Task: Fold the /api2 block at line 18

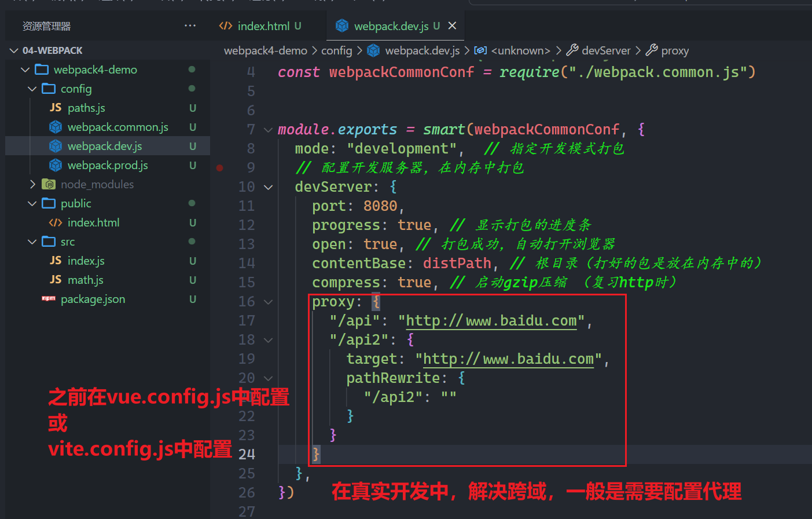Action: 268,340
